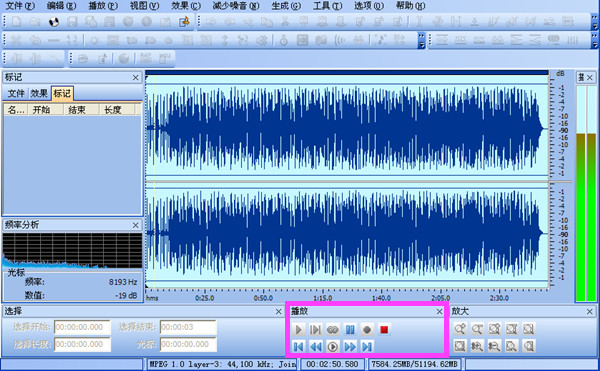Image resolution: width=600 pixels, height=371 pixels.
Task: Click the 8193 Hz frequency value
Action: tap(123, 282)
